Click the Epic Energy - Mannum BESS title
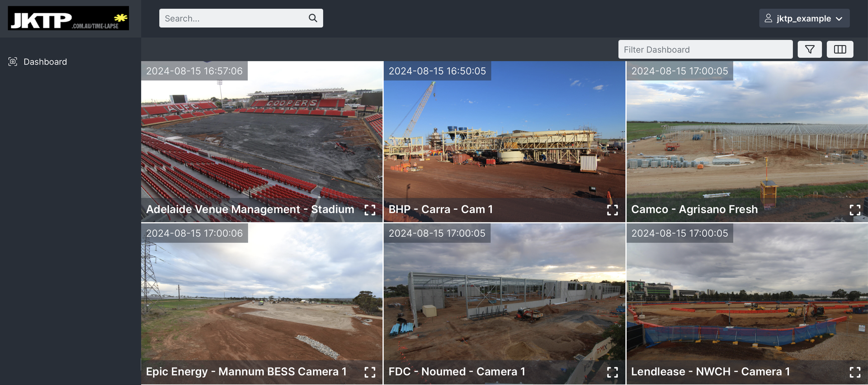 [x=246, y=371]
